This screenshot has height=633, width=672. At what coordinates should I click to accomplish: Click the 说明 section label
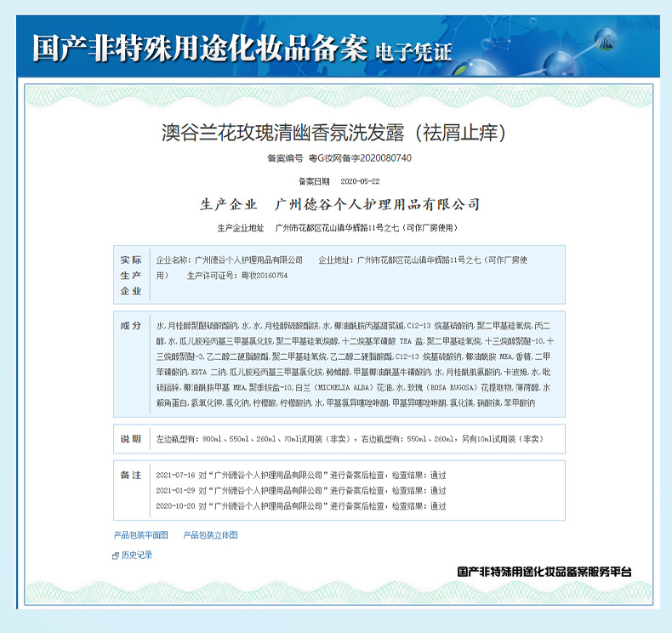click(131, 439)
